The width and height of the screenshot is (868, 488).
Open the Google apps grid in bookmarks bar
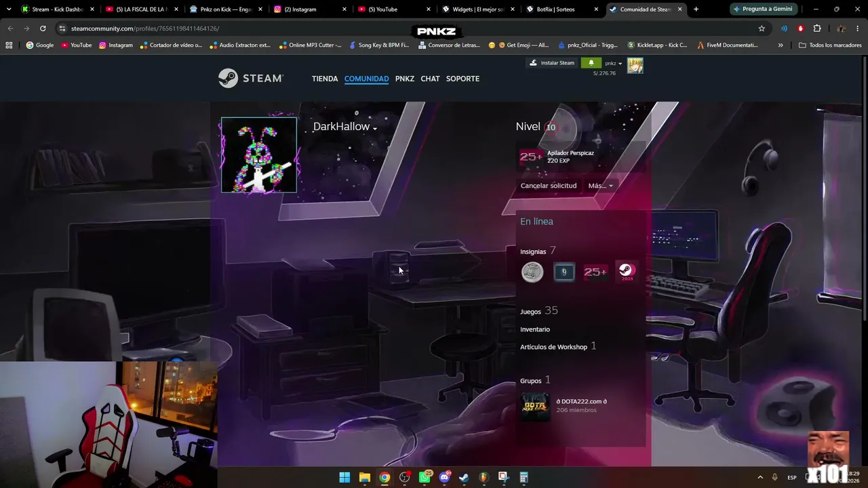[x=9, y=45]
